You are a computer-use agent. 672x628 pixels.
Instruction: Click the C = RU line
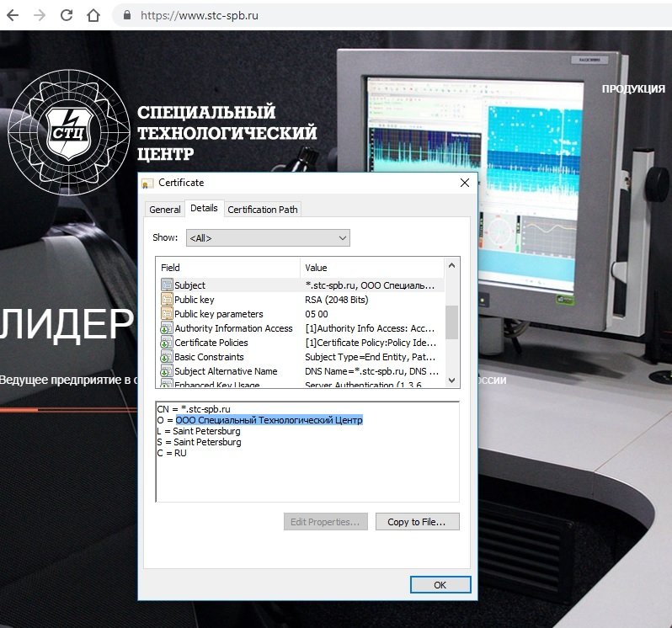pyautogui.click(x=172, y=453)
